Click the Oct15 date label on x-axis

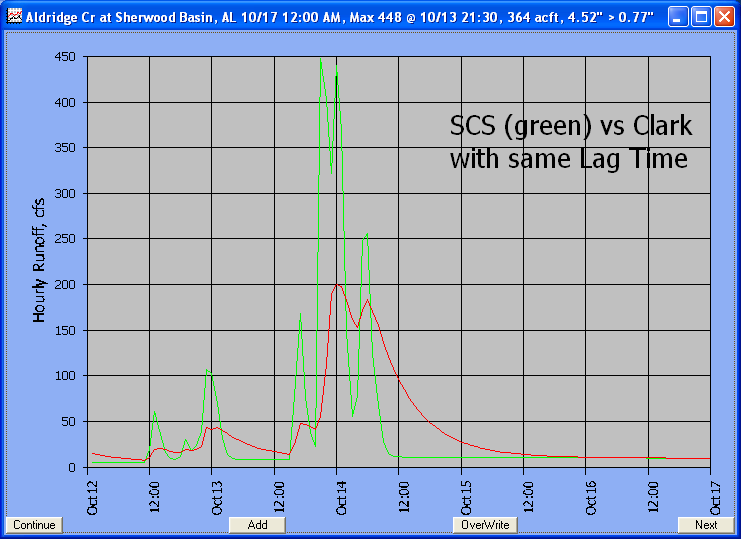[463, 493]
